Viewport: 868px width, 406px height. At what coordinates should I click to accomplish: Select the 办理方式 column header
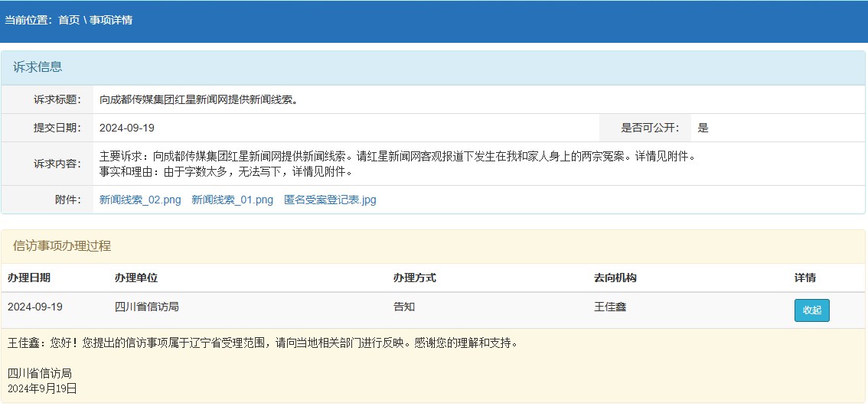point(415,278)
